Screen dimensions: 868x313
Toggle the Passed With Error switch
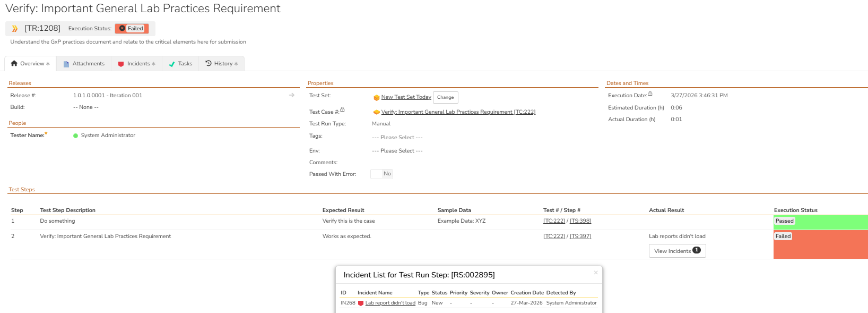tap(381, 174)
